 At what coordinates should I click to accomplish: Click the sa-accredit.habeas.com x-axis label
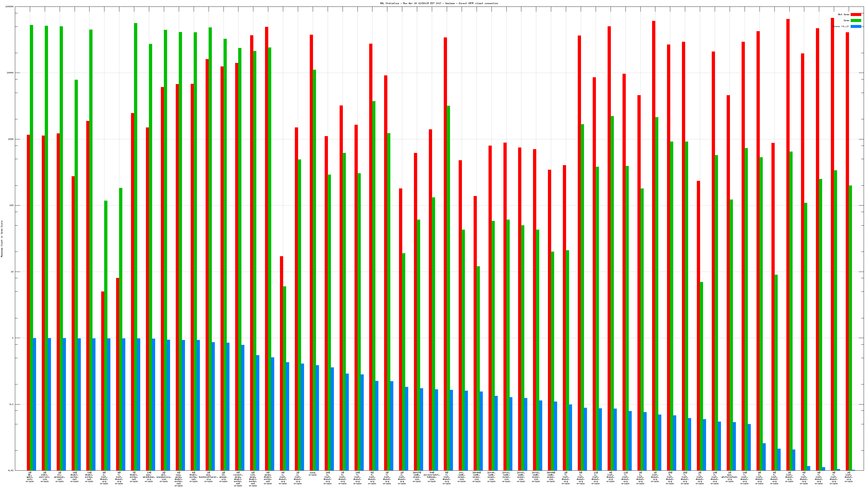pyautogui.click(x=432, y=477)
